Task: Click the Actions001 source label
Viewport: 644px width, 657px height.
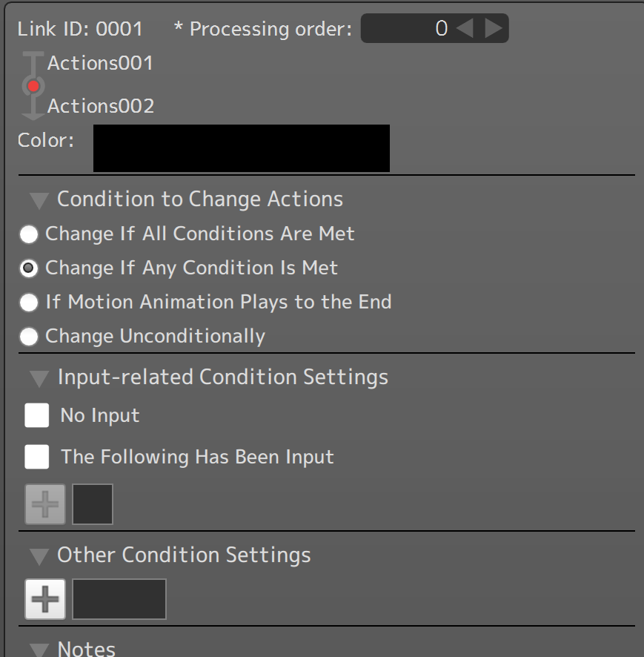Action: point(100,64)
